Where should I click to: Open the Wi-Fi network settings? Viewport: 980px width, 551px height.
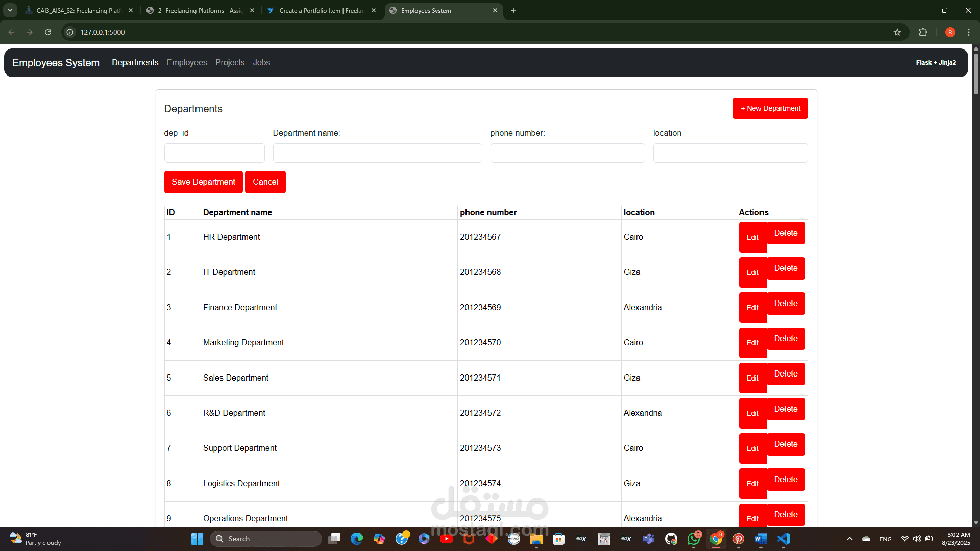point(904,539)
